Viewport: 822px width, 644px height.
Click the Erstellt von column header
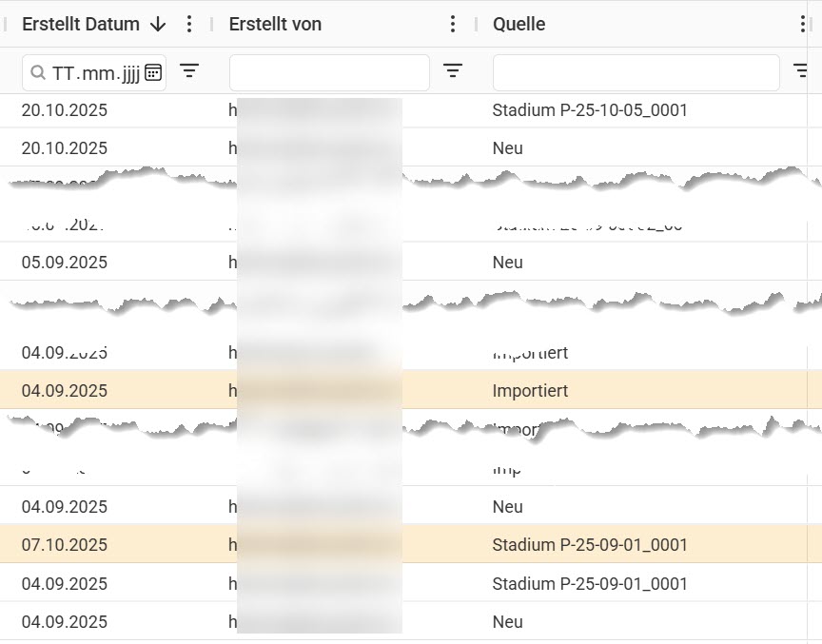[275, 24]
